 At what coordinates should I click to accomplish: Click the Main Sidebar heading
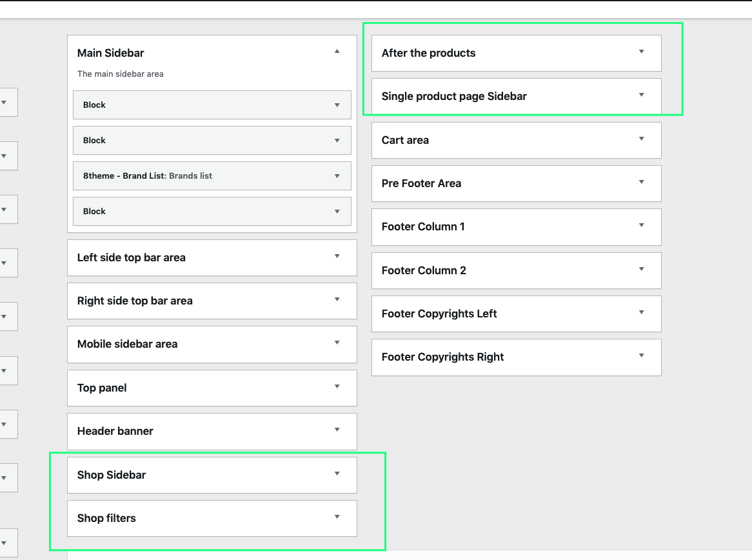click(x=111, y=53)
